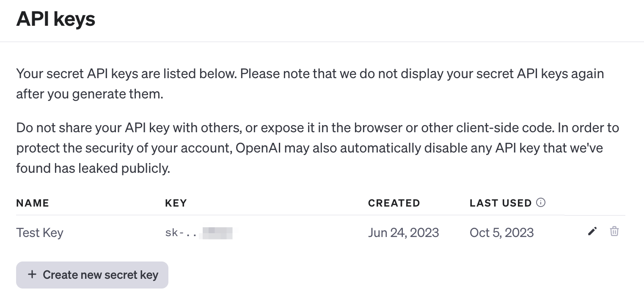The width and height of the screenshot is (644, 305).
Task: Click the Jun 24, 2023 created date
Action: [x=403, y=233]
